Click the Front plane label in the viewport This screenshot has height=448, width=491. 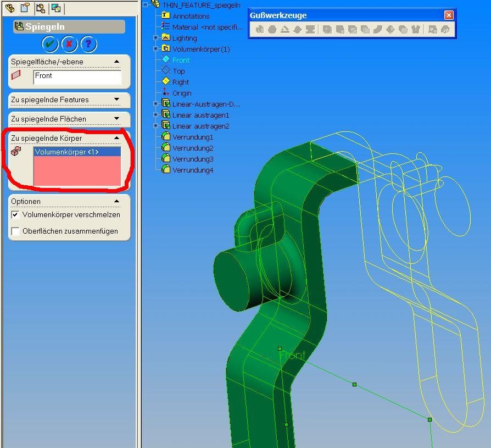(293, 355)
